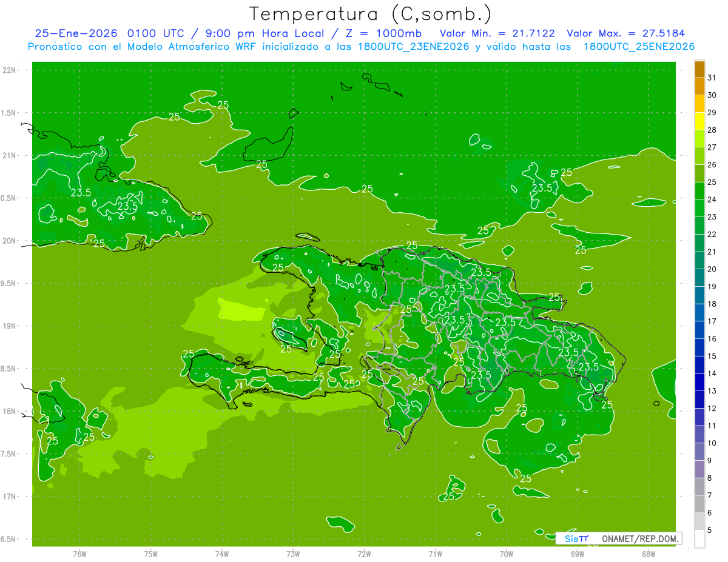Click the '76W' longitude label
Viewport: 728px width, 562px height.
(79, 554)
